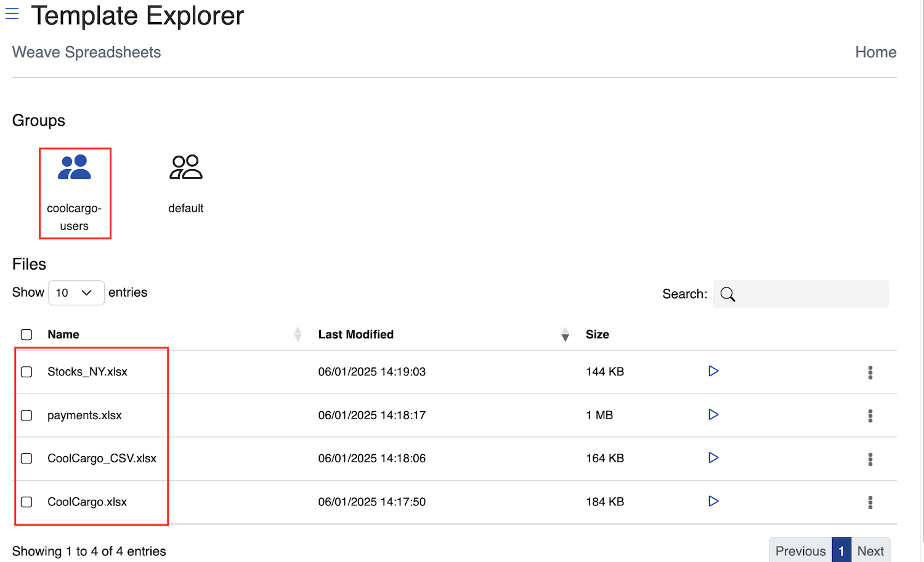Viewport: 924px width, 562px height.
Task: Open more options for Stocks_NY.xlsx
Action: tap(870, 372)
